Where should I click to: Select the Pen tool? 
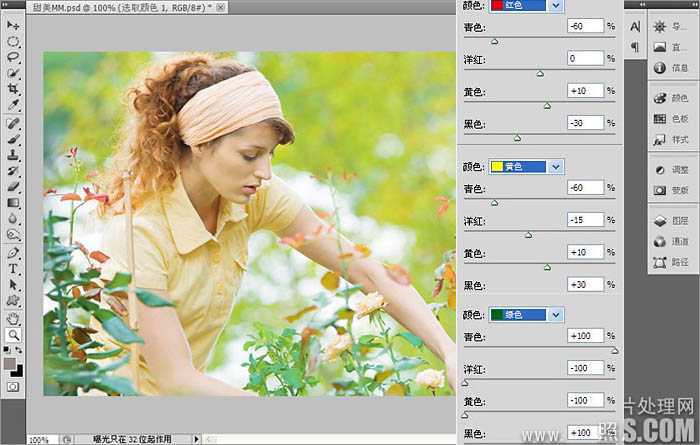click(x=13, y=253)
